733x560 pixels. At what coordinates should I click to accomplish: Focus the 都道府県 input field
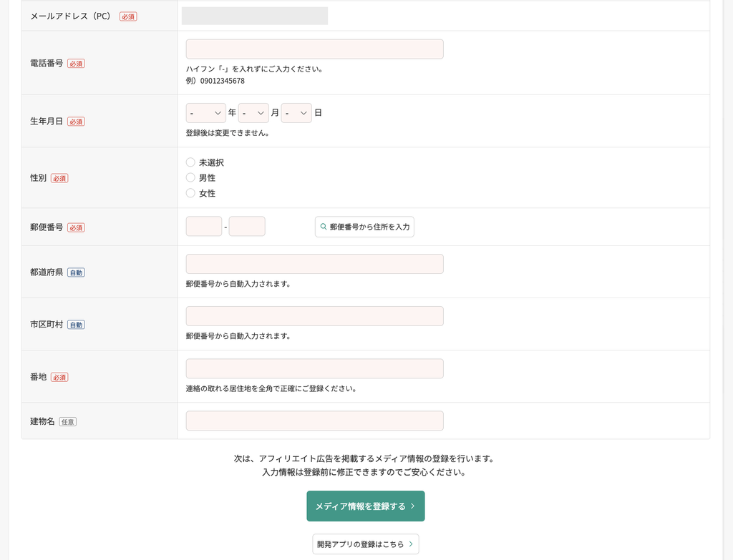pos(315,264)
